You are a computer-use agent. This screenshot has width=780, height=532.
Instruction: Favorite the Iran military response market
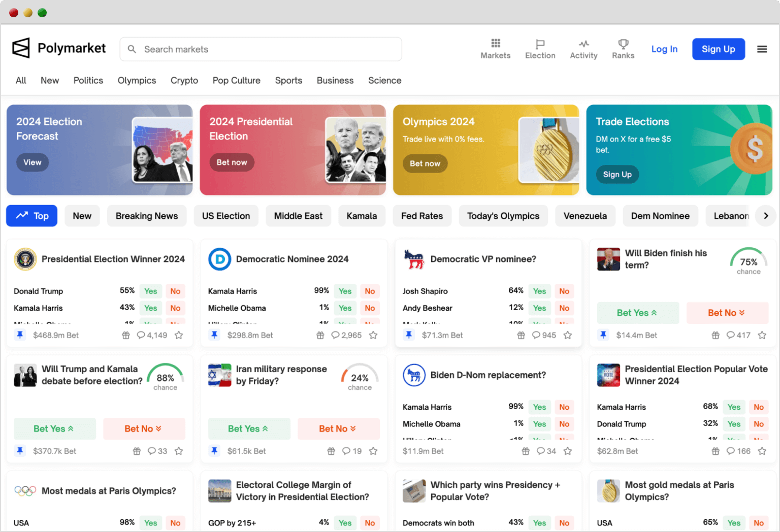(373, 451)
